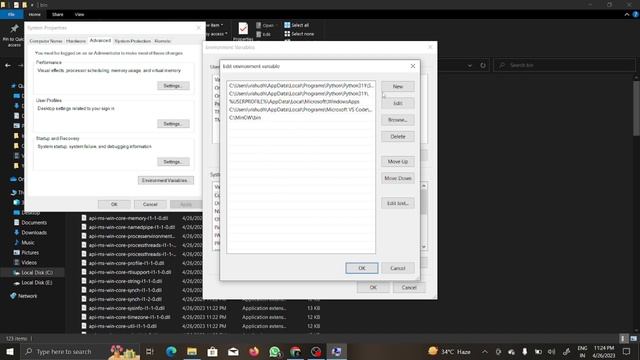Click the weather widget showing 34°C Haze
Viewport: 640px width, 360px height.
click(x=449, y=351)
